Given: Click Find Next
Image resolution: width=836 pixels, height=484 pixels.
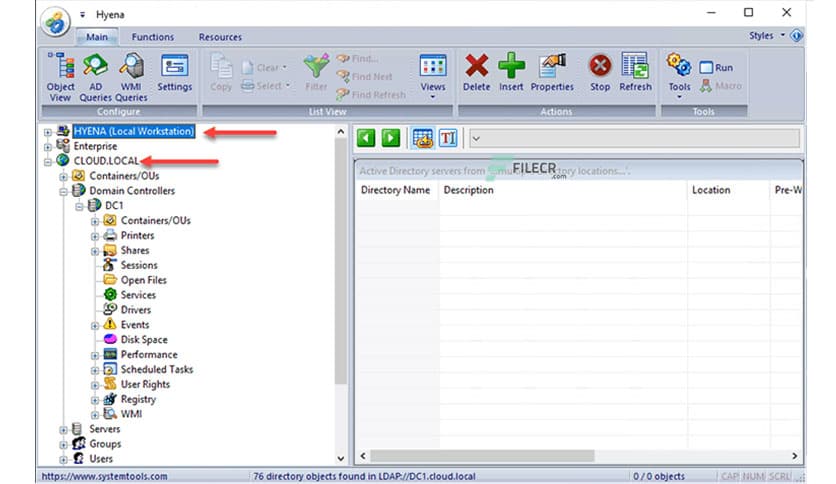Looking at the screenshot, I should (365, 76).
